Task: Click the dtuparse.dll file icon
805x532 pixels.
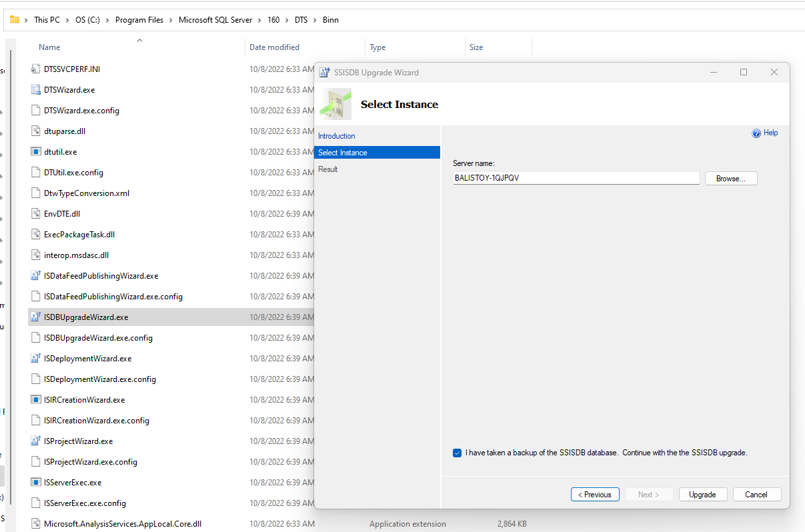Action: [36, 131]
